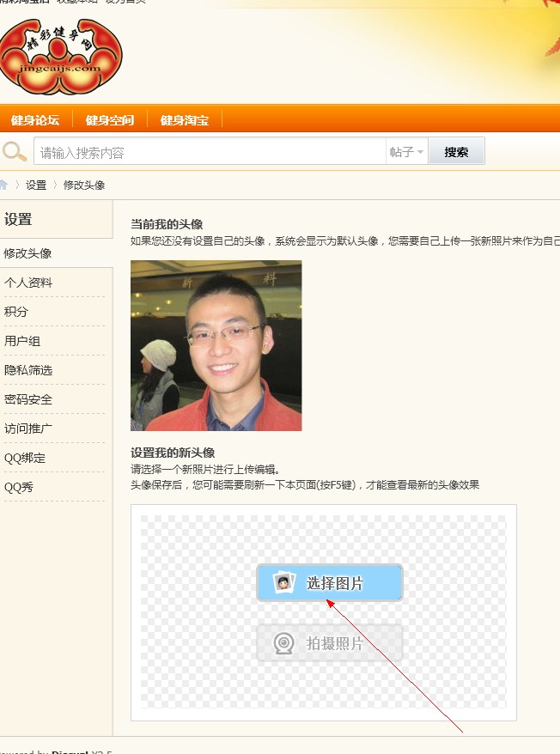Image resolution: width=560 pixels, height=754 pixels.
Task: Click the webcam icon on 拍摄照片
Action: click(x=283, y=643)
